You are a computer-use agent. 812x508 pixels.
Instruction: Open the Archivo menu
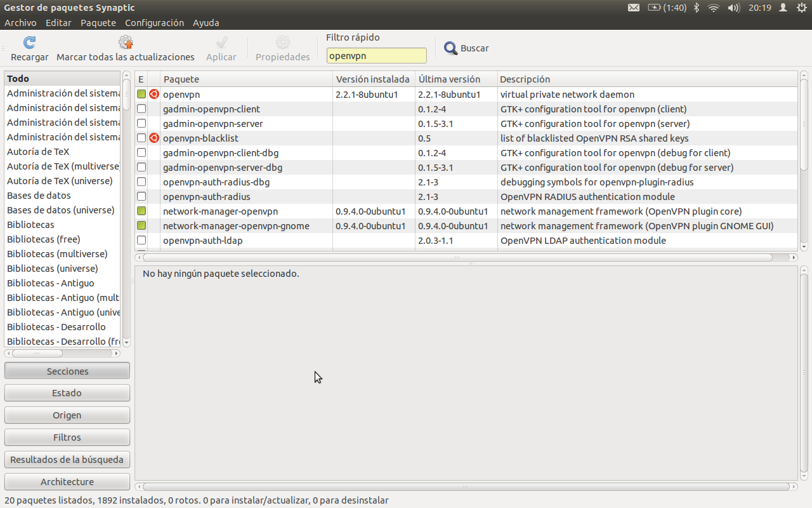click(x=20, y=22)
